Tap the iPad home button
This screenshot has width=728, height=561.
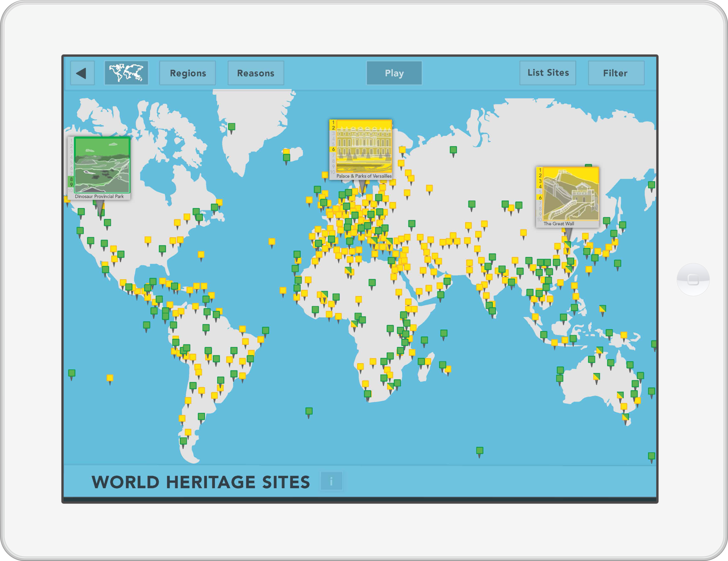pos(693,279)
